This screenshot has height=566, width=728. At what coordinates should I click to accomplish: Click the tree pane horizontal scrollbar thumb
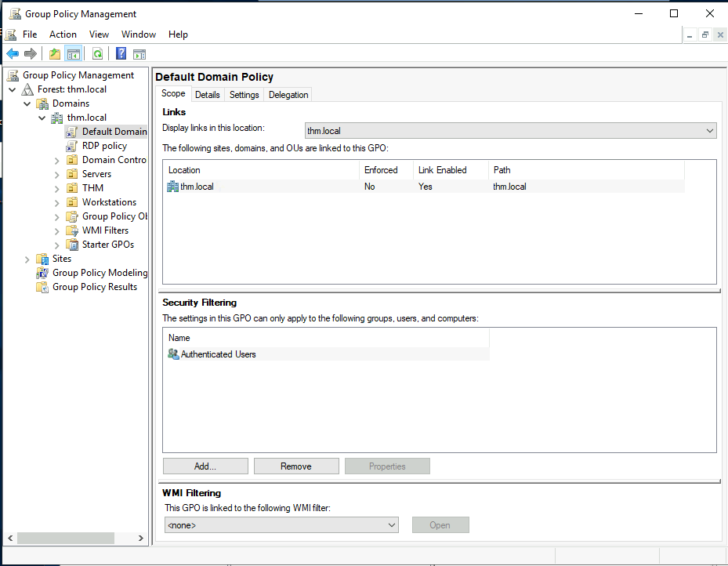[66, 538]
